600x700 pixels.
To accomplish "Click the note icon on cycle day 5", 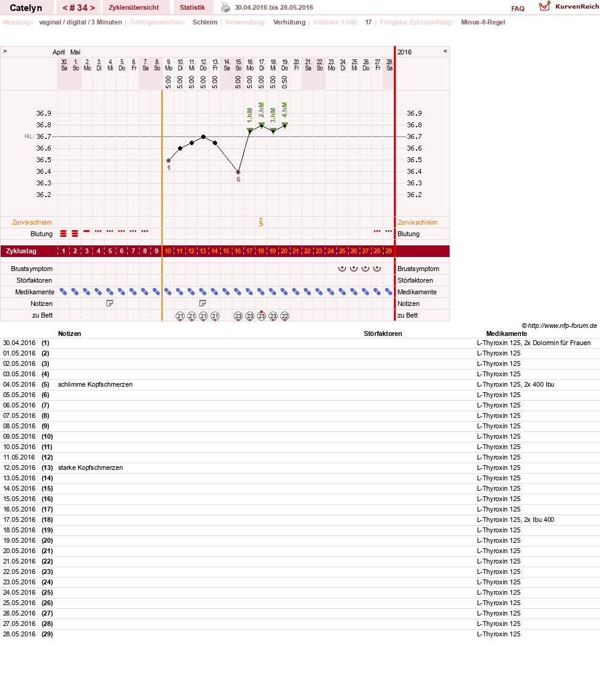I will pos(109,303).
